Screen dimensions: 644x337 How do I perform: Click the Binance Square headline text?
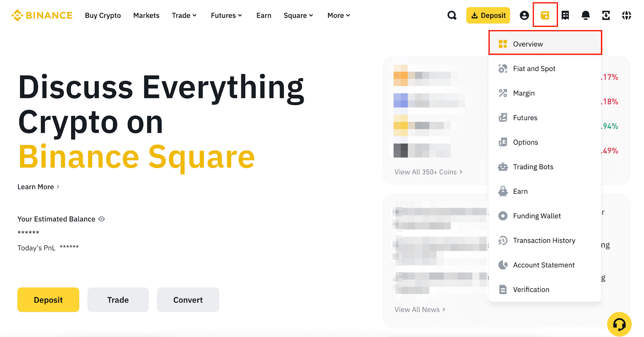click(x=137, y=157)
